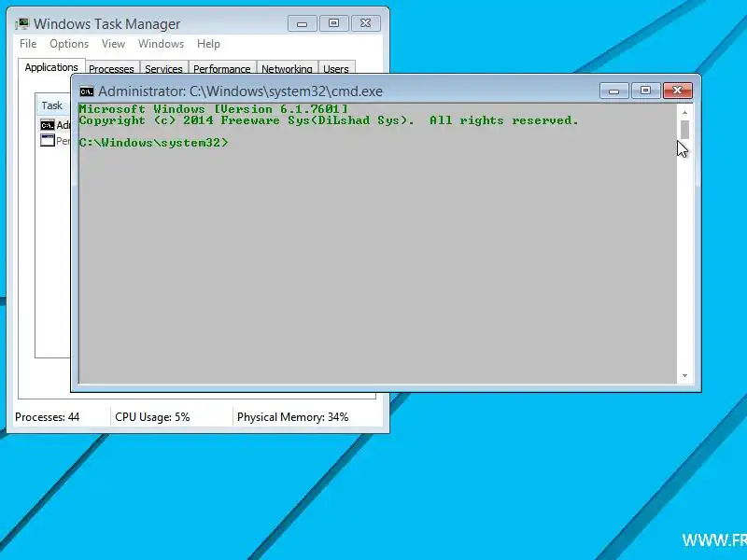Click the 'Processes: 44' status bar entry
This screenshot has height=560, width=747.
click(x=48, y=417)
